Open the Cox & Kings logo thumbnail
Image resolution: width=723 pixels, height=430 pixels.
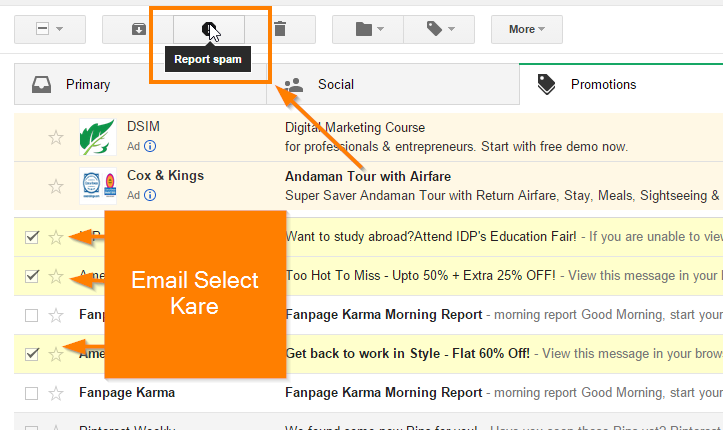pyautogui.click(x=98, y=186)
